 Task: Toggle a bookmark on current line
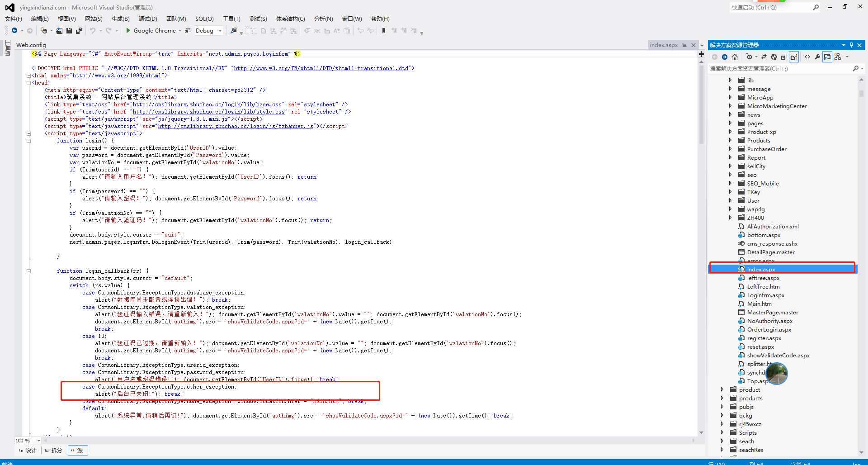[x=384, y=30]
